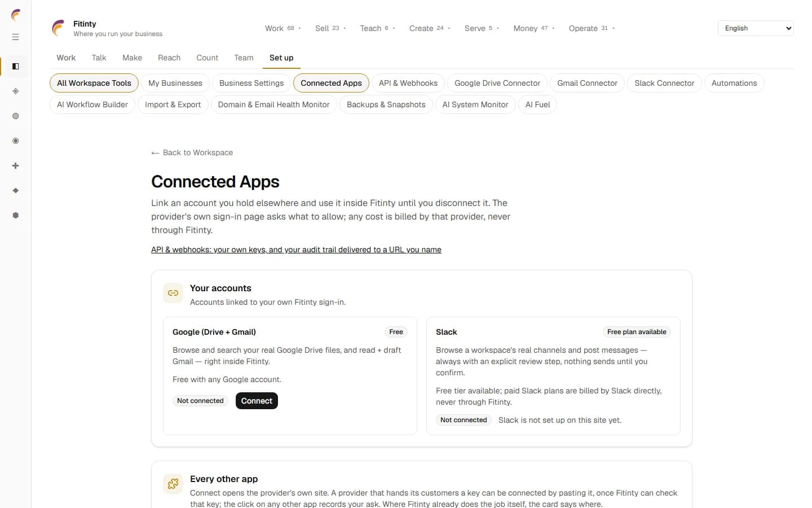Click the plus icon in the sidebar
This screenshot has width=812, height=508.
click(16, 166)
